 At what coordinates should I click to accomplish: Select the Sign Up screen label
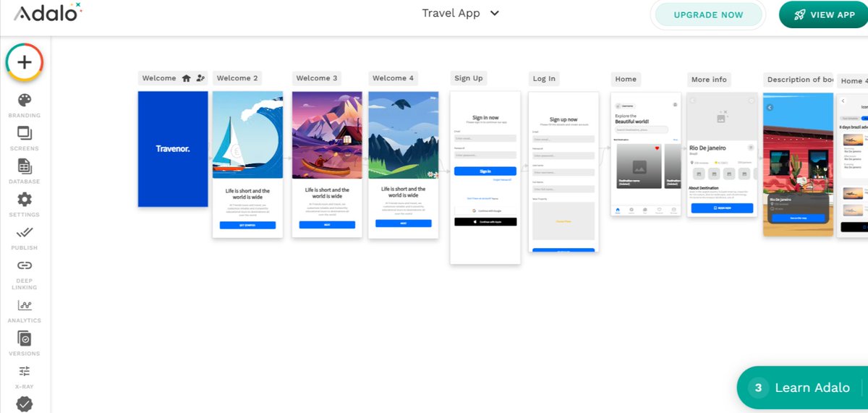point(469,78)
